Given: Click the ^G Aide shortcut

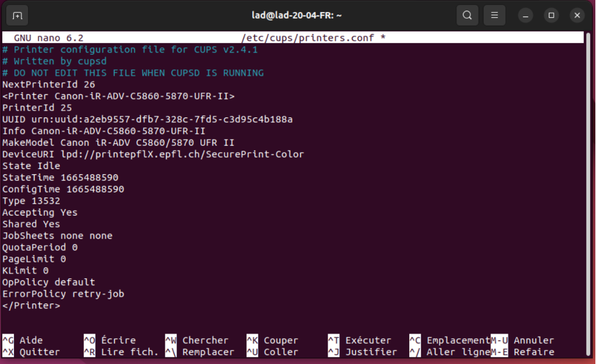Looking at the screenshot, I should click(23, 341).
